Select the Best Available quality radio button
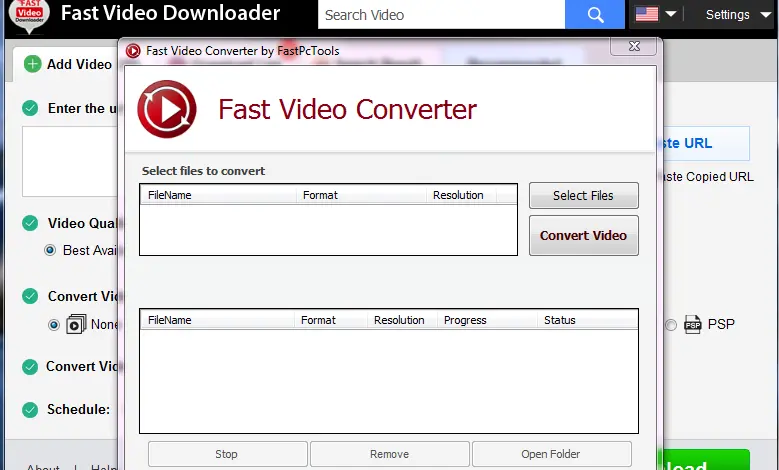The height and width of the screenshot is (470, 779). tap(50, 250)
